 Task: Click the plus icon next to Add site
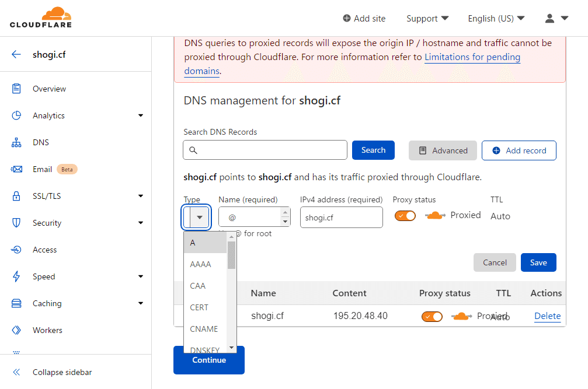[x=347, y=18]
